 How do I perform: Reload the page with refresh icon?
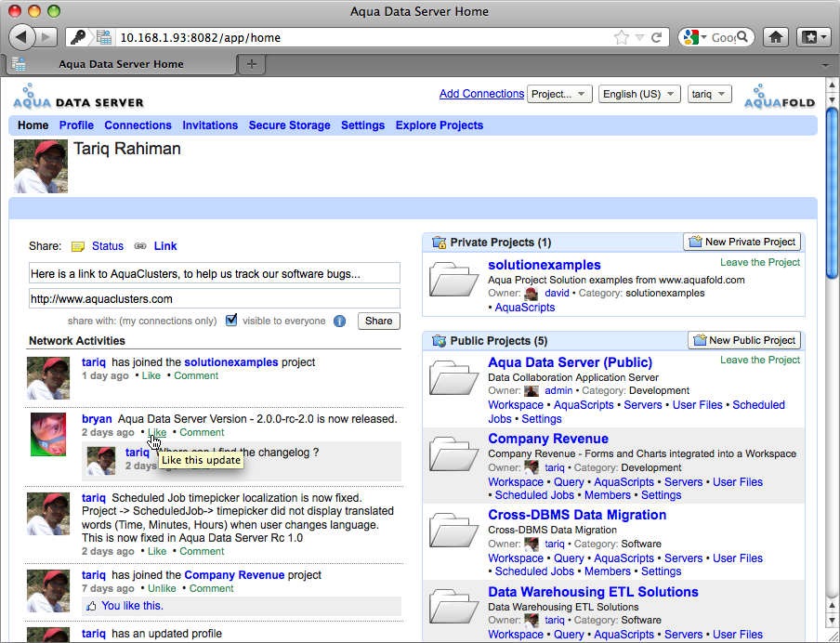pos(656,37)
